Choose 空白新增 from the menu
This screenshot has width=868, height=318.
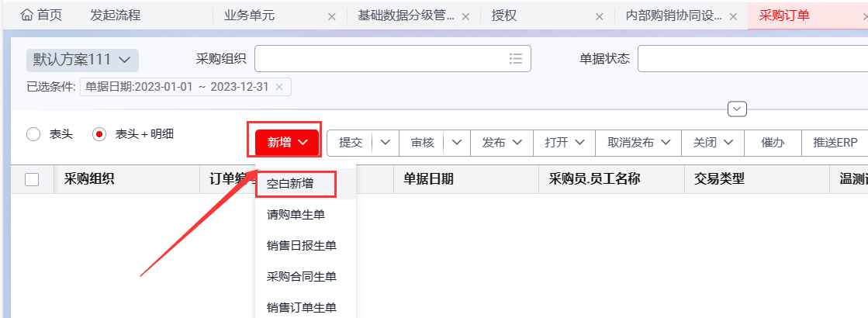point(296,184)
